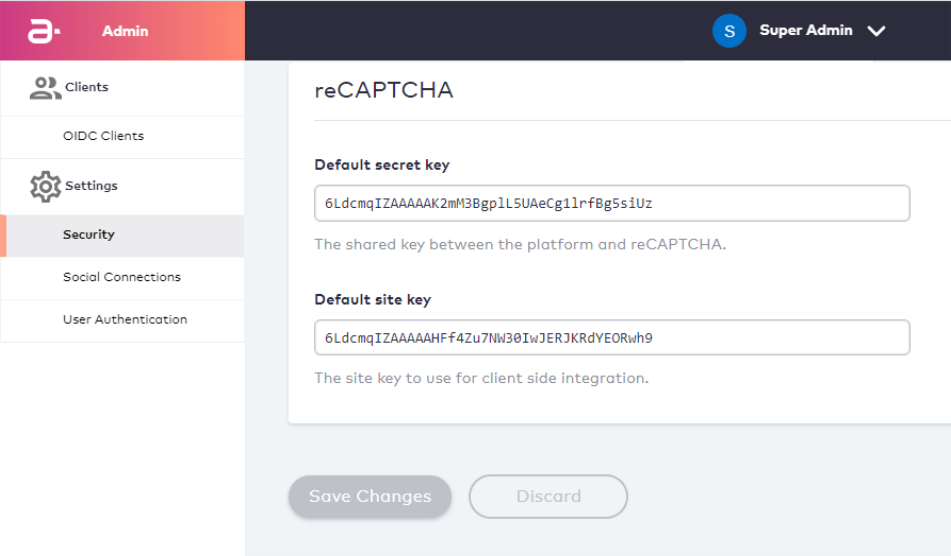Open User Authentication settings
Screen dimensions: 951x556
point(123,320)
